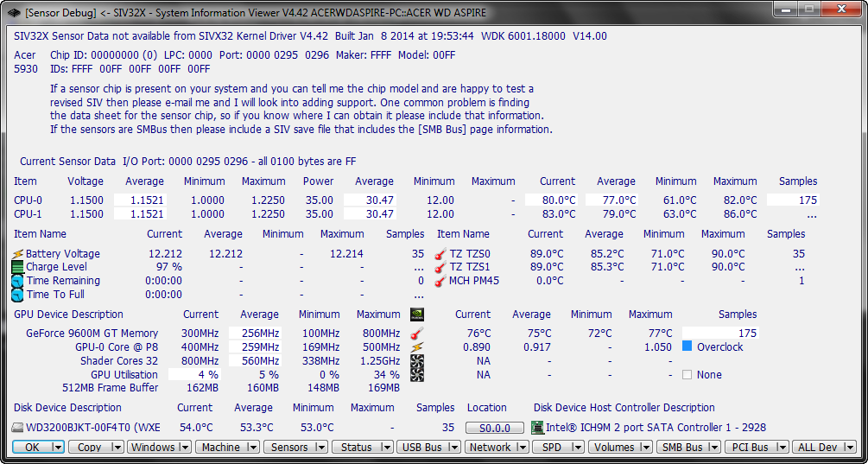Image resolution: width=868 pixels, height=464 pixels.
Task: Click the green Charge Level icon
Action: 18,268
